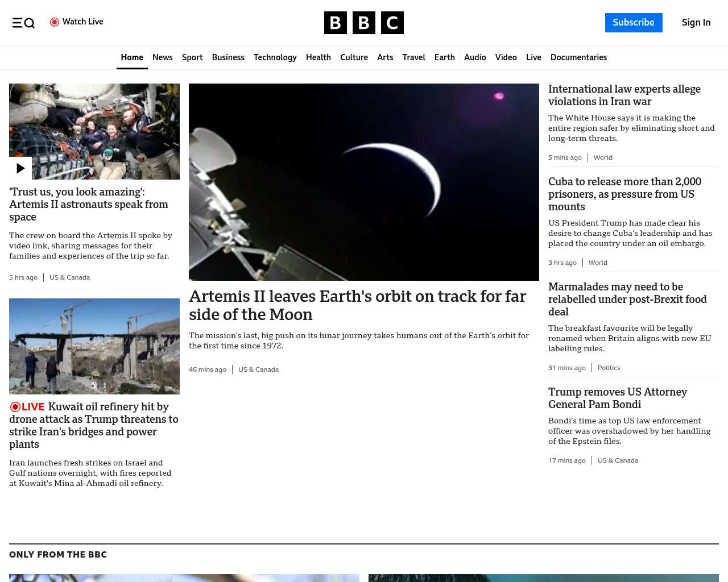Navigate to the Earth section
Viewport: 728px width, 582px height.
click(x=444, y=57)
